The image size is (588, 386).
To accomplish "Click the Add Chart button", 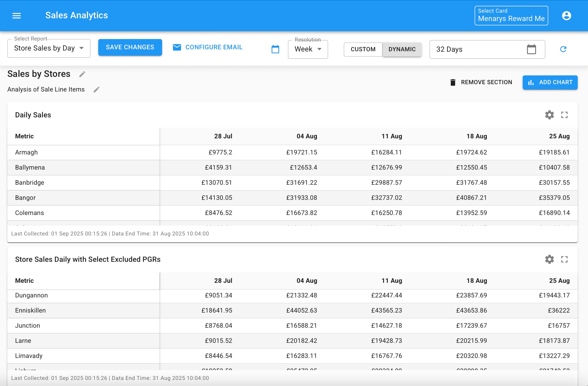I will pos(550,82).
